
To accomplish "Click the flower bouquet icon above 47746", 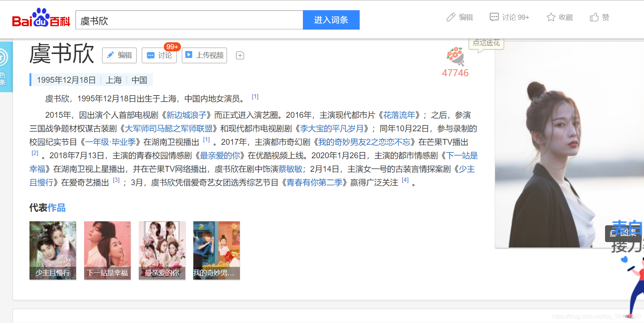I will [x=455, y=57].
